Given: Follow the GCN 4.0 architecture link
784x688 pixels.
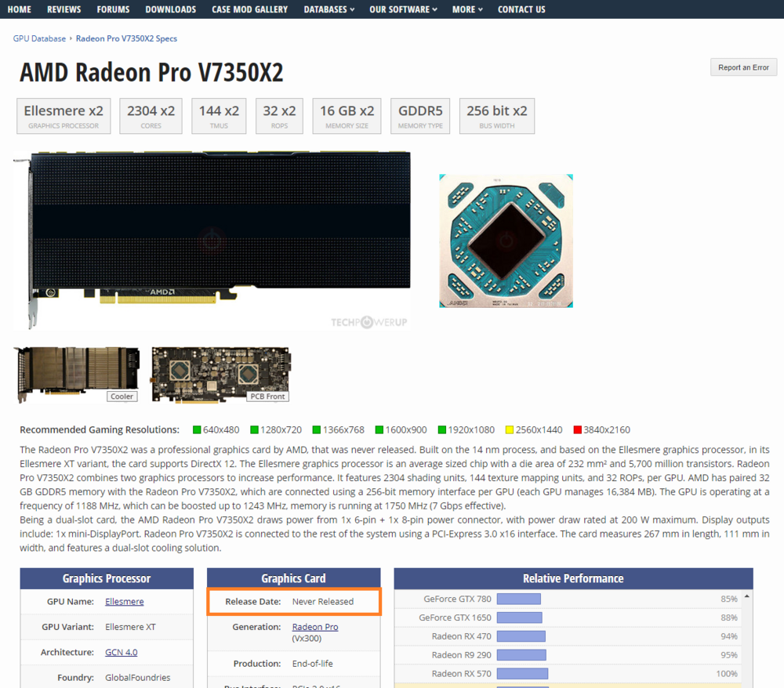Looking at the screenshot, I should click(x=121, y=652).
